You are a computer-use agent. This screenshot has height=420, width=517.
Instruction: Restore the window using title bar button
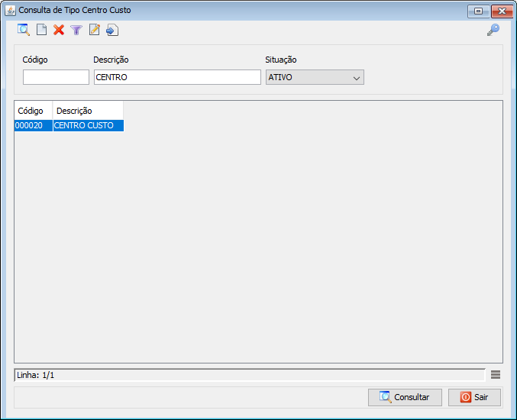(x=479, y=11)
